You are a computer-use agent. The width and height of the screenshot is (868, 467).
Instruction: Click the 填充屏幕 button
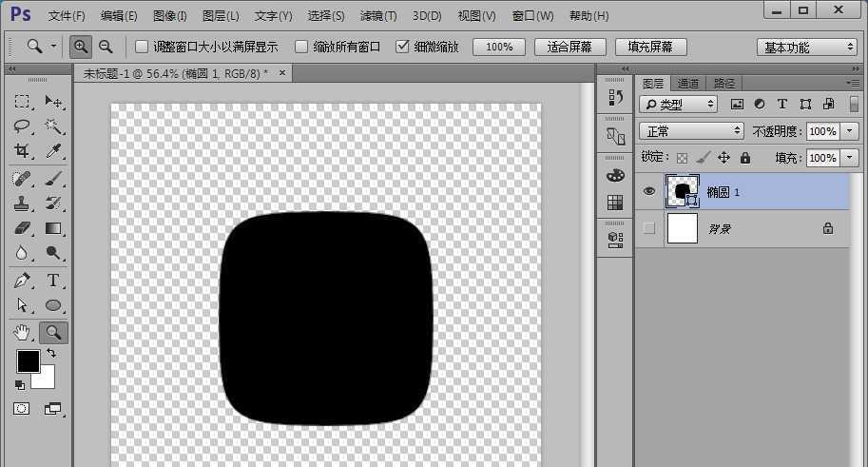(x=650, y=47)
